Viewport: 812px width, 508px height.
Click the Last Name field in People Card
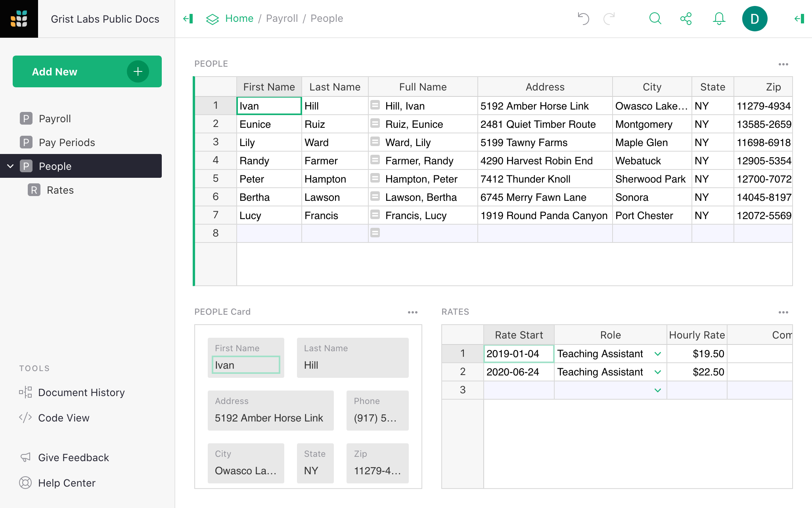click(352, 365)
